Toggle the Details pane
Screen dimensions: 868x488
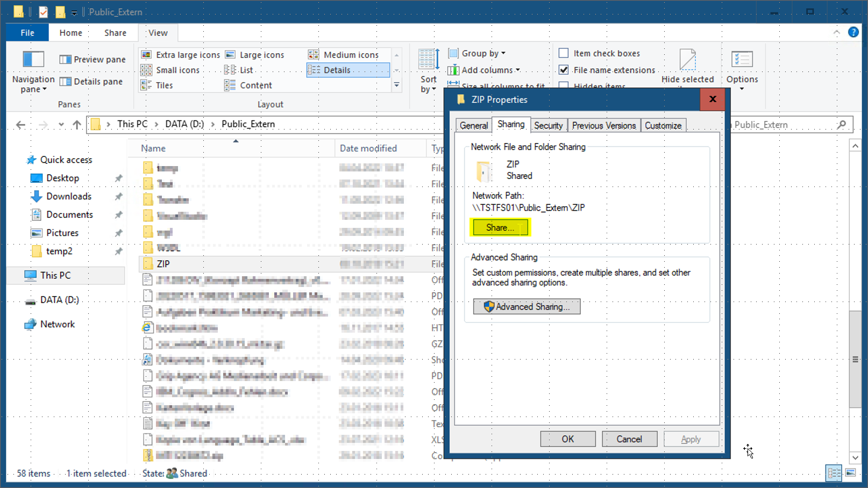click(91, 82)
